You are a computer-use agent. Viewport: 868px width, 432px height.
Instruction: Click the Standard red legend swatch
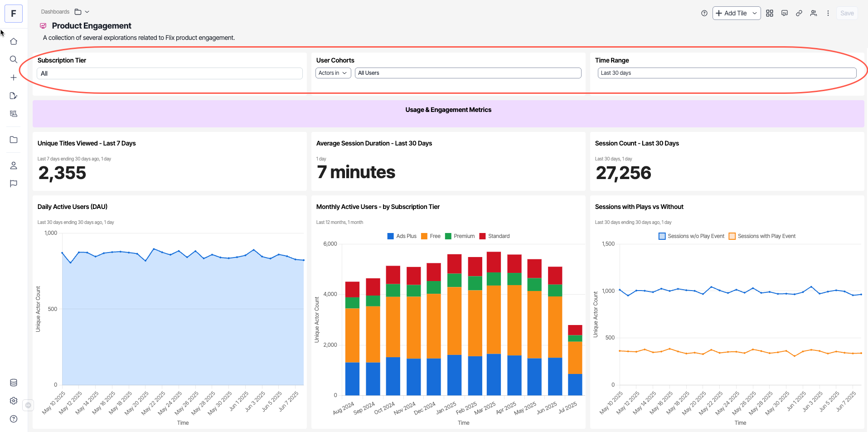482,236
